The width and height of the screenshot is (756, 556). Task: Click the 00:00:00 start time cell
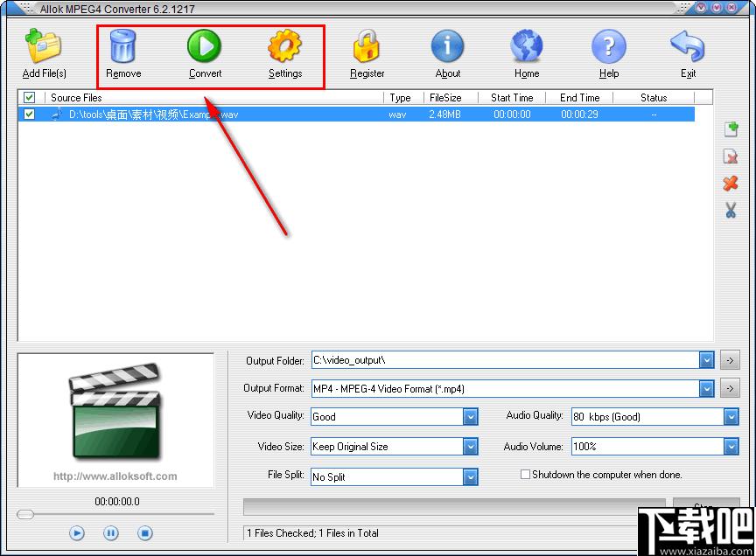(x=512, y=115)
